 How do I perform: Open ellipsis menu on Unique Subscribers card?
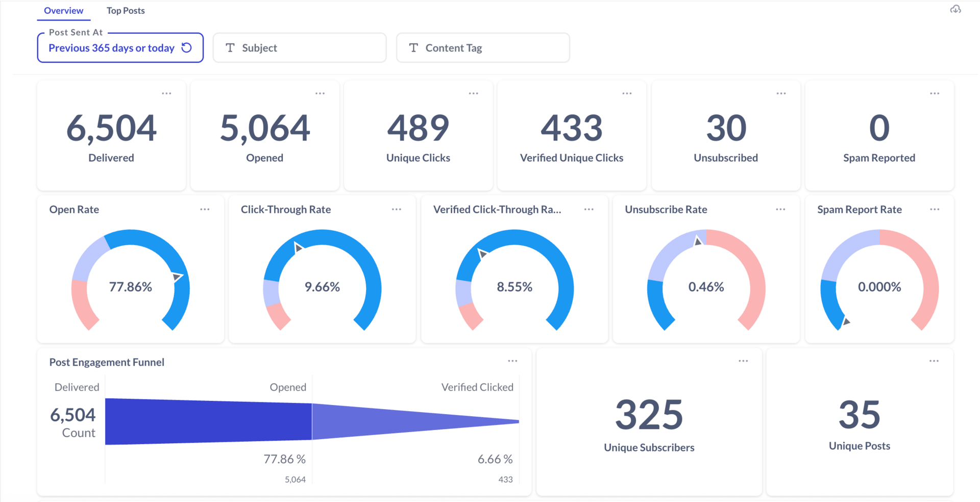(x=743, y=361)
